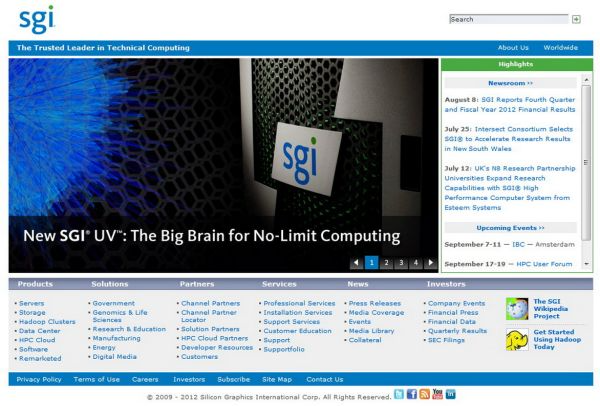The height and width of the screenshot is (406, 600).
Task: Open the Terms of Use footer link
Action: coord(96,379)
